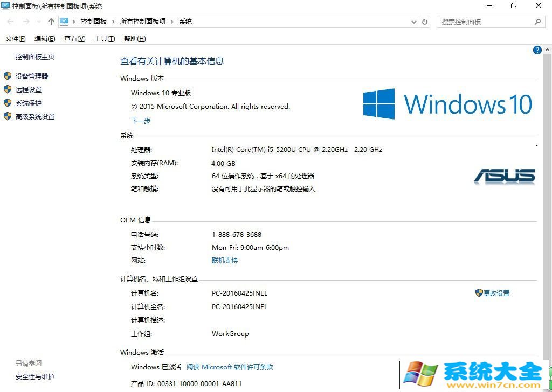The height and width of the screenshot is (392, 552).
Task: Open 高级系统设置 in the sidebar
Action: point(35,117)
